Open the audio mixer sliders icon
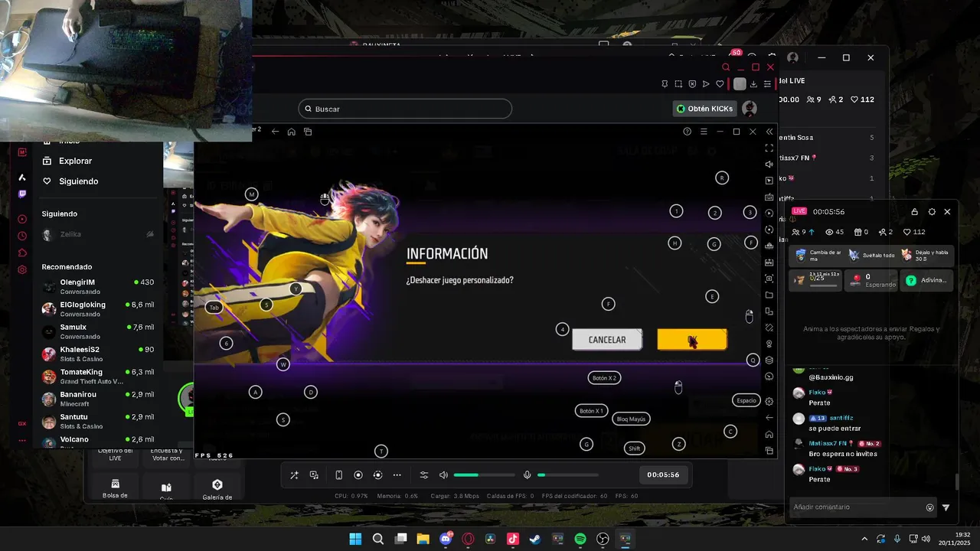The height and width of the screenshot is (551, 980). pyautogui.click(x=424, y=475)
